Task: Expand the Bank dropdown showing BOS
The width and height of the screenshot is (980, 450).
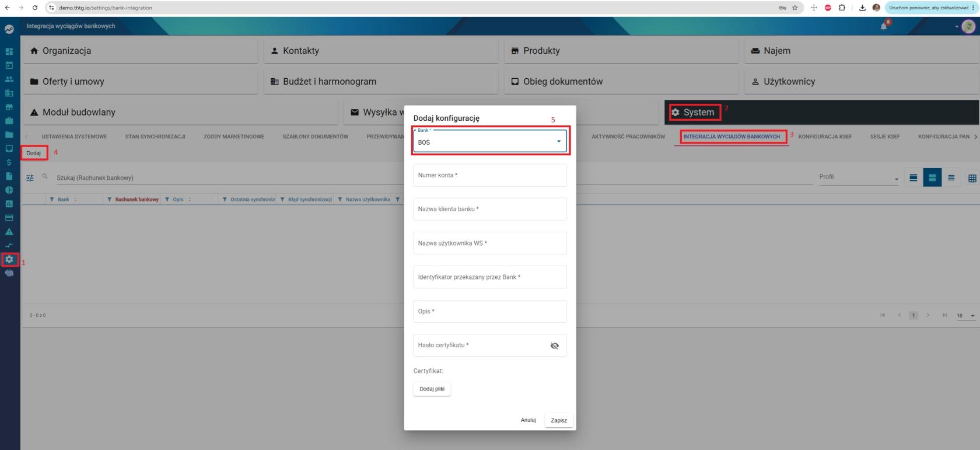Action: click(x=490, y=141)
